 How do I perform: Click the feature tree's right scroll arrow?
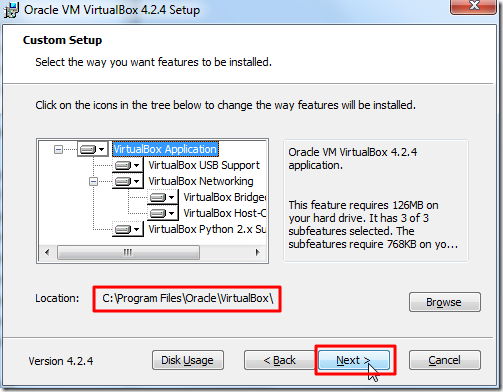click(x=257, y=252)
